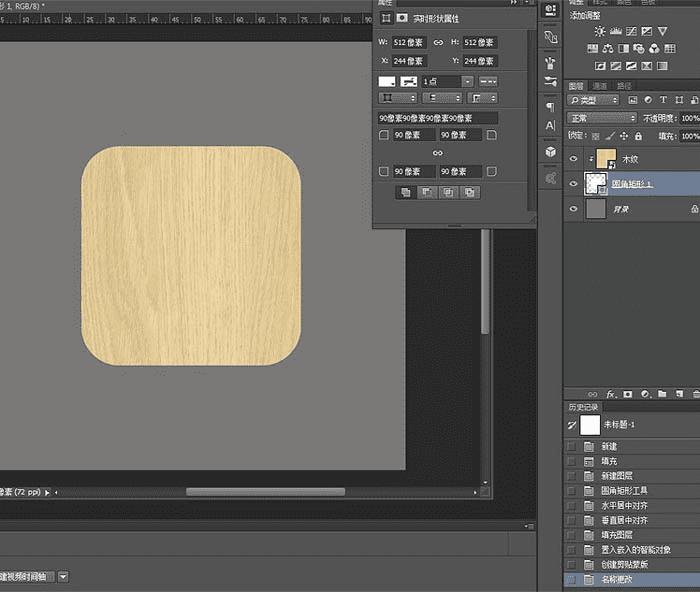Select the Combine Shapes path operation
The image size is (700, 592).
tap(404, 192)
